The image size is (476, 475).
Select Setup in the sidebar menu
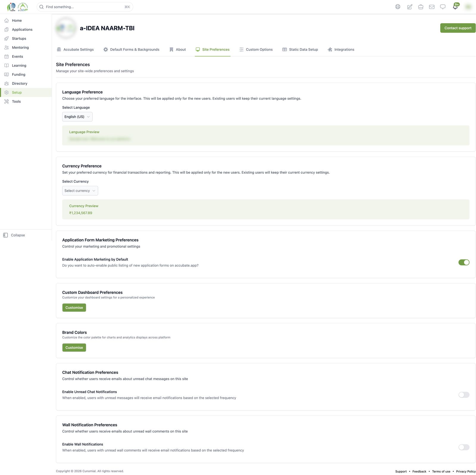pos(26,93)
